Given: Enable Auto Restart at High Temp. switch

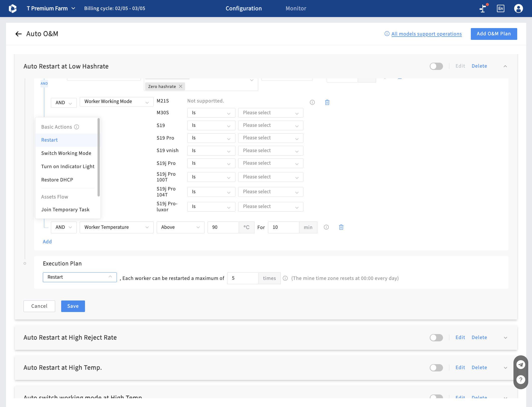Looking at the screenshot, I should pos(436,368).
